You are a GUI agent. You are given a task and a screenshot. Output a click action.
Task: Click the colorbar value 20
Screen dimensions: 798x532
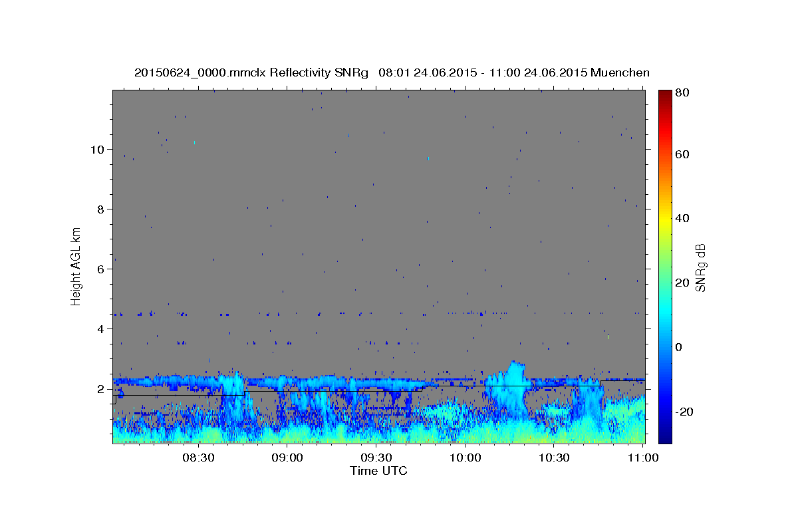pos(682,283)
